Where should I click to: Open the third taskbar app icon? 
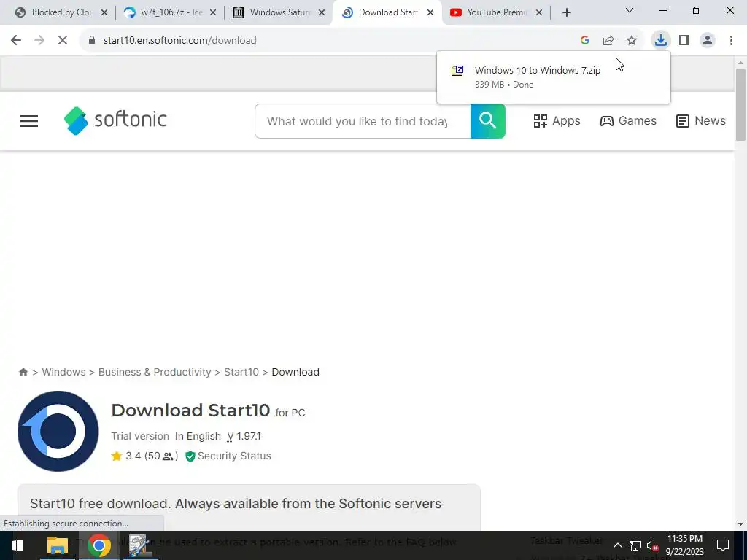tap(140, 545)
